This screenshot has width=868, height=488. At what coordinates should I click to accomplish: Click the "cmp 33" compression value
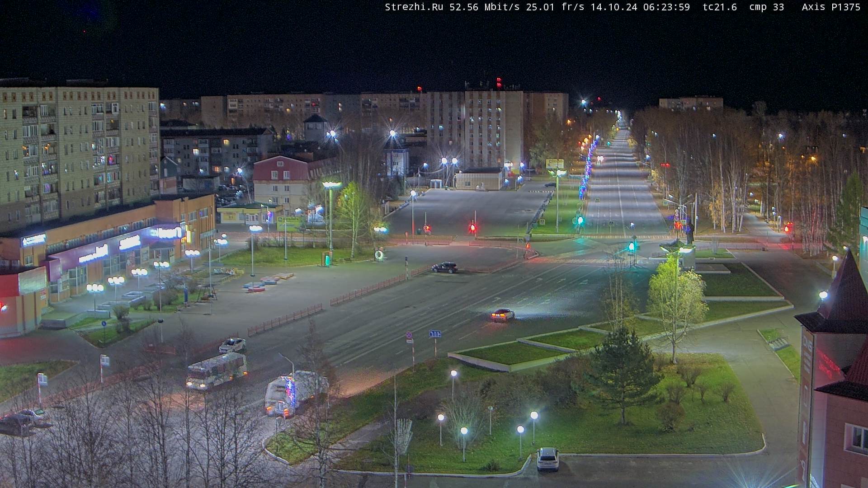767,7
